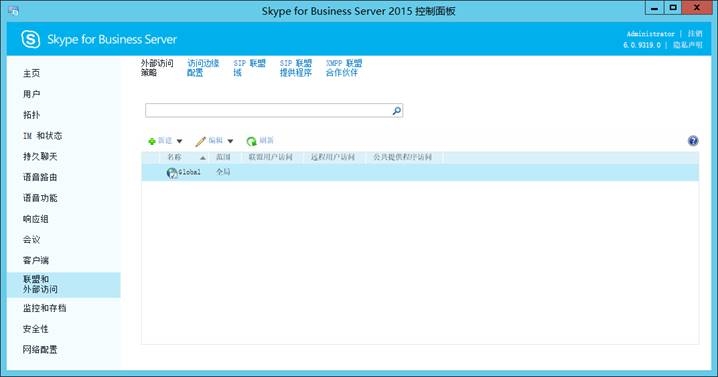Screen dimensions: 718x377
Task: Open the blue help question mark icon
Action: coord(693,141)
